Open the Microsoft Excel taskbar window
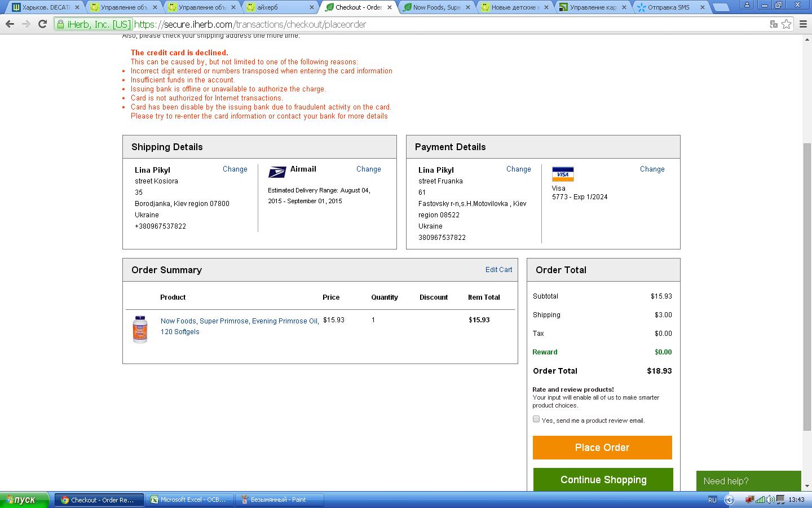The width and height of the screenshot is (812, 508). (189, 500)
